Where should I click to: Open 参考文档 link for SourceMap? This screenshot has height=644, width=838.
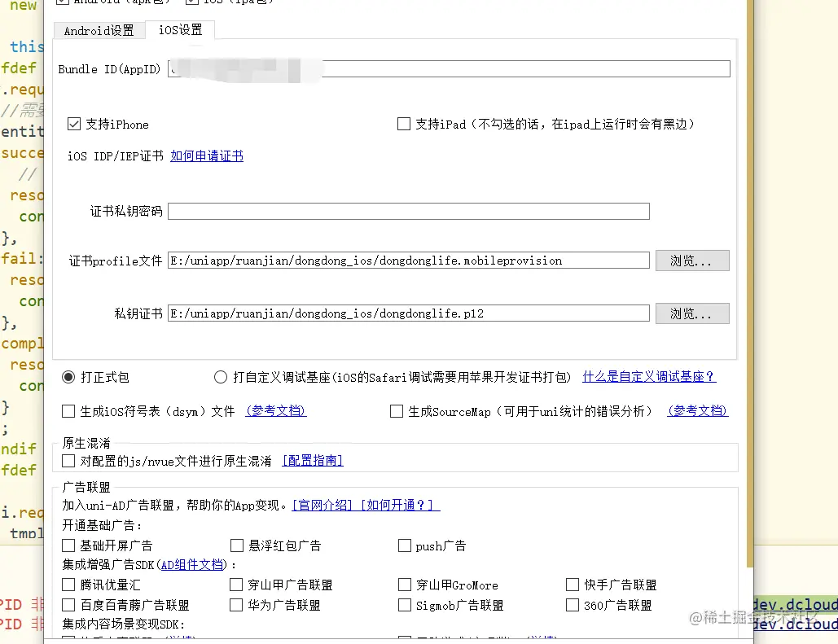click(x=697, y=411)
